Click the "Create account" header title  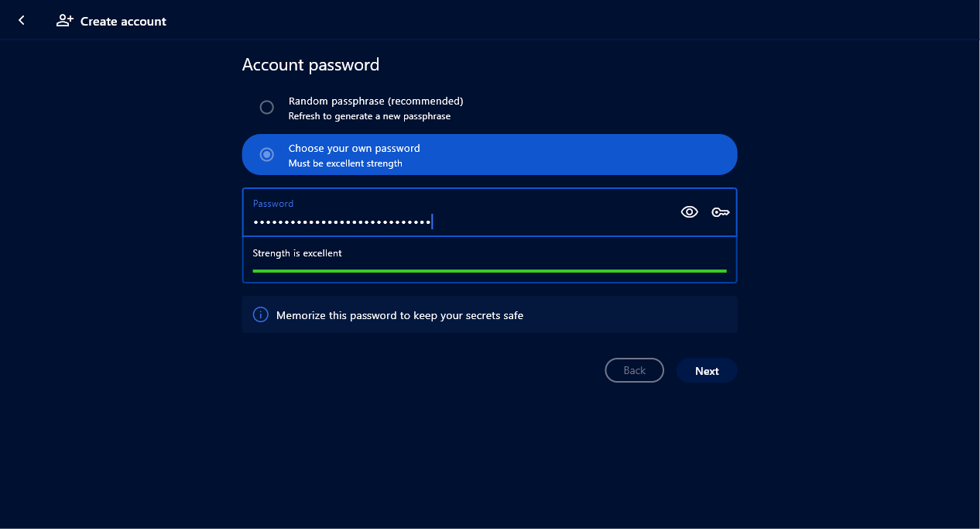(x=123, y=22)
